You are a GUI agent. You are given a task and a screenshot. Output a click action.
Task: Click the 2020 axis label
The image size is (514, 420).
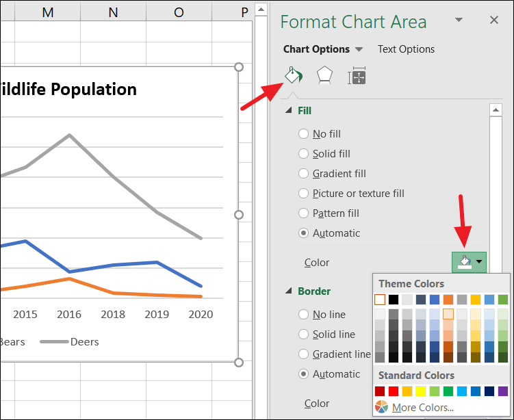(x=201, y=314)
